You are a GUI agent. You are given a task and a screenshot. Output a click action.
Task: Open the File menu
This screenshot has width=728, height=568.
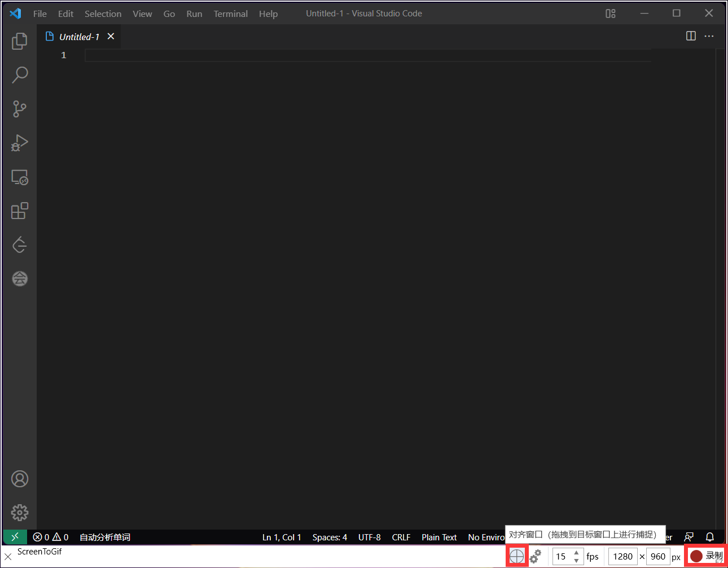[40, 14]
